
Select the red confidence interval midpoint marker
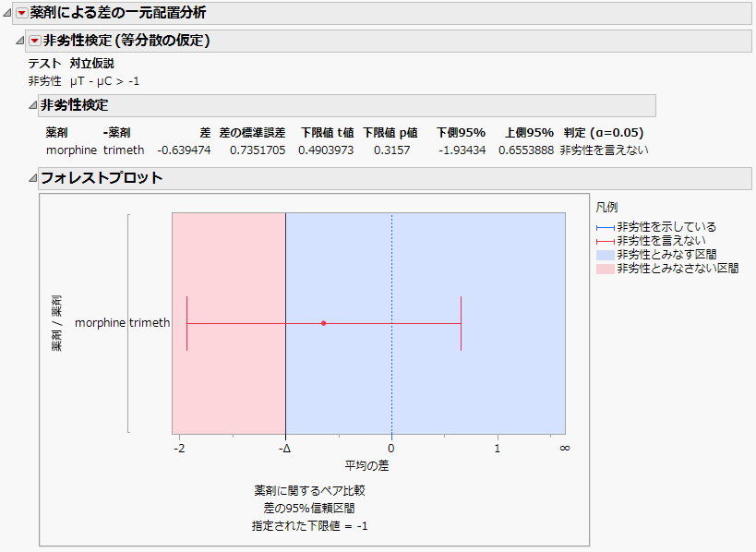click(322, 322)
